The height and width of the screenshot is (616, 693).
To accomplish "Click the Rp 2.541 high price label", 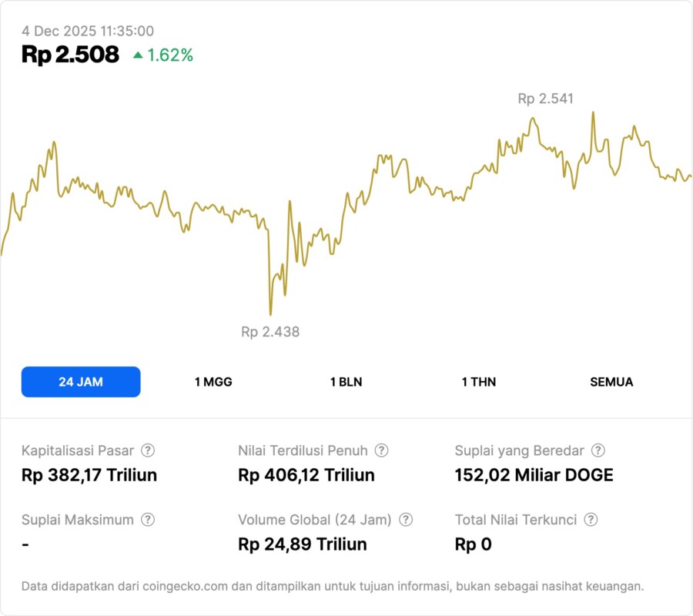I will pos(545,99).
